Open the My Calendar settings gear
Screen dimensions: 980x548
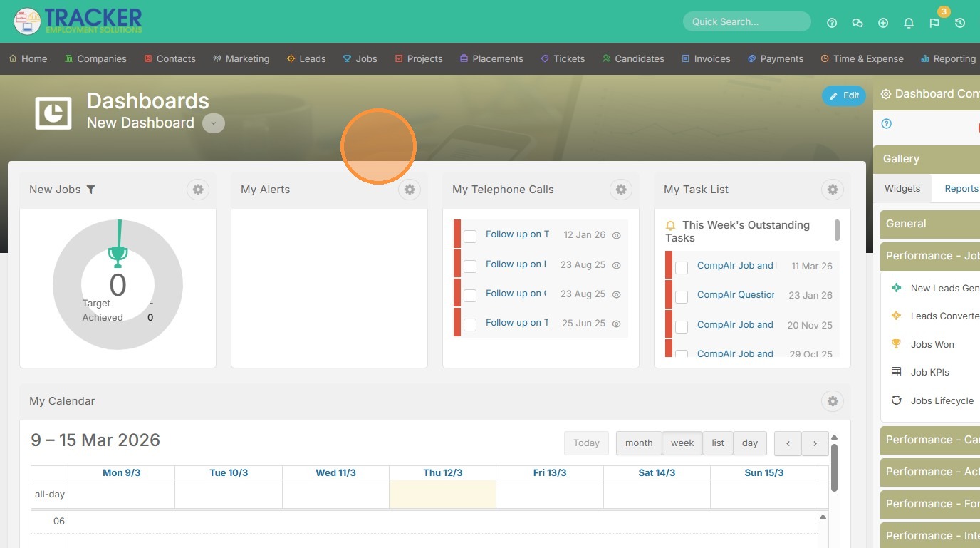click(x=833, y=401)
